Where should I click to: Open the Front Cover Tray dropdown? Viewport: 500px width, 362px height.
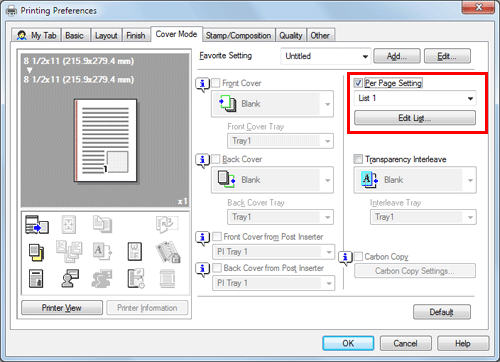point(280,141)
